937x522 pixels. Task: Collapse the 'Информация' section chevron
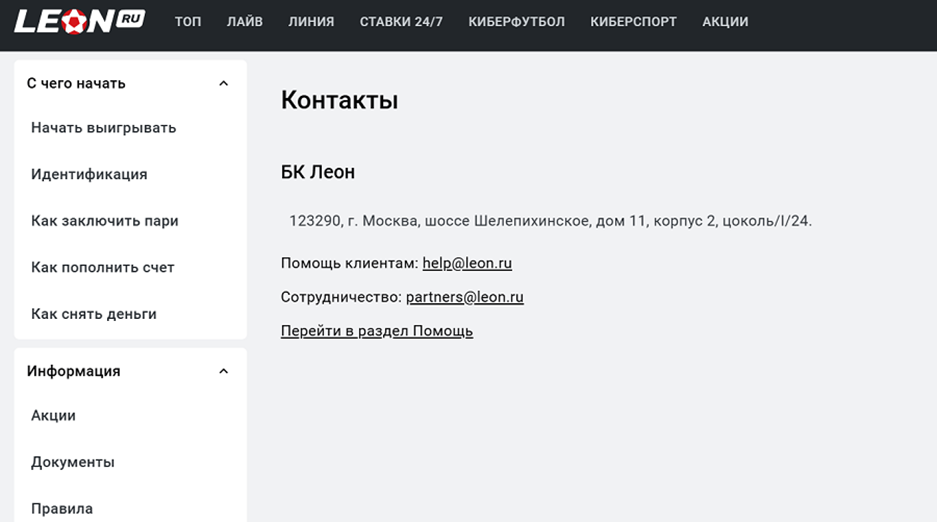point(223,371)
